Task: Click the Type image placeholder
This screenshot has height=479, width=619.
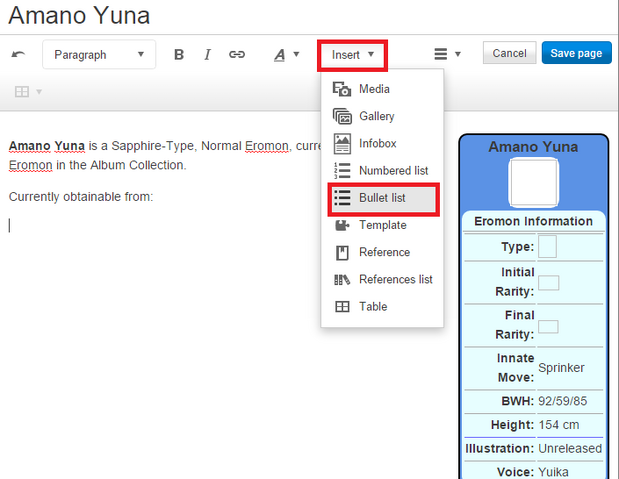Action: (x=548, y=247)
